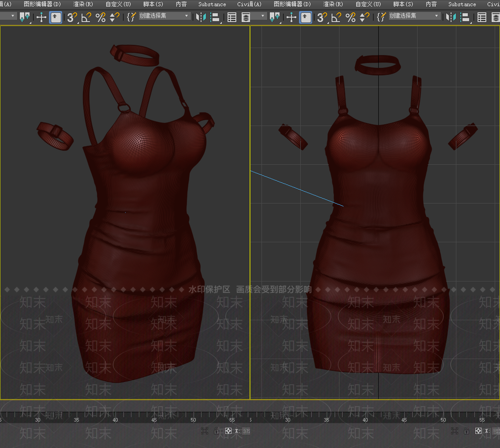Click the Mirror tool in right window toolbar
Screen dimensions: 500x448
[451, 17]
